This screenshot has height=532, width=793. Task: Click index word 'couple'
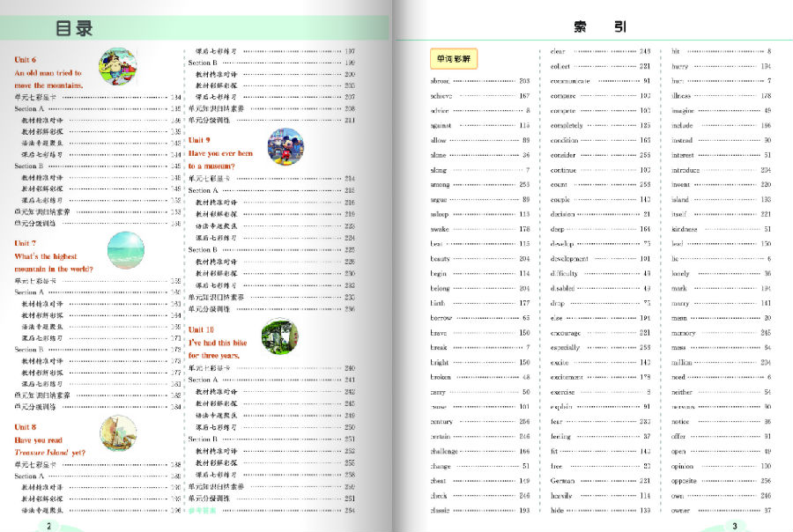tap(560, 199)
